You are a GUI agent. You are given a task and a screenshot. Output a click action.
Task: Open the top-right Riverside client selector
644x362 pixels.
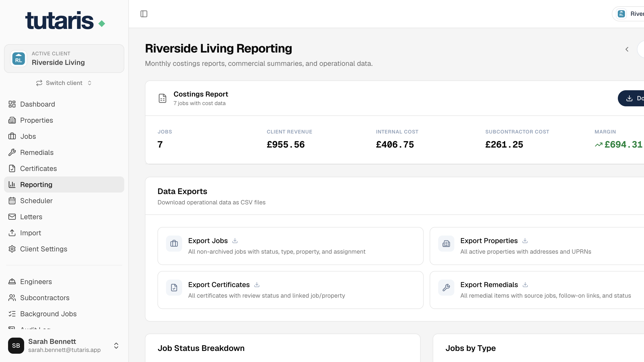[x=628, y=14]
